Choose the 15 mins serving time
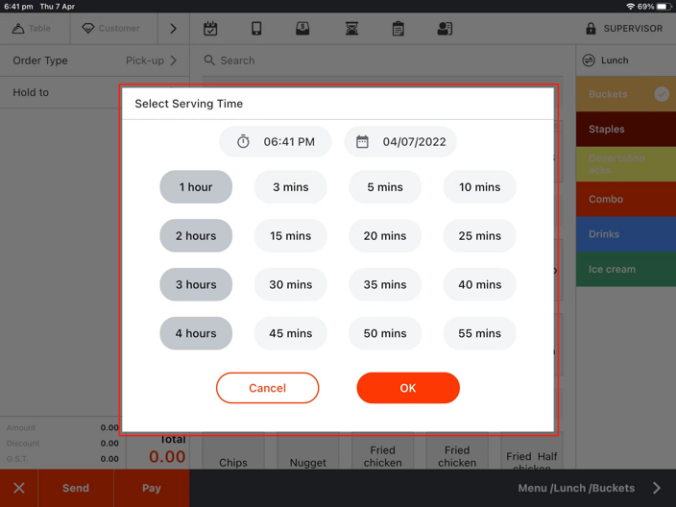676x507 pixels. coord(290,236)
